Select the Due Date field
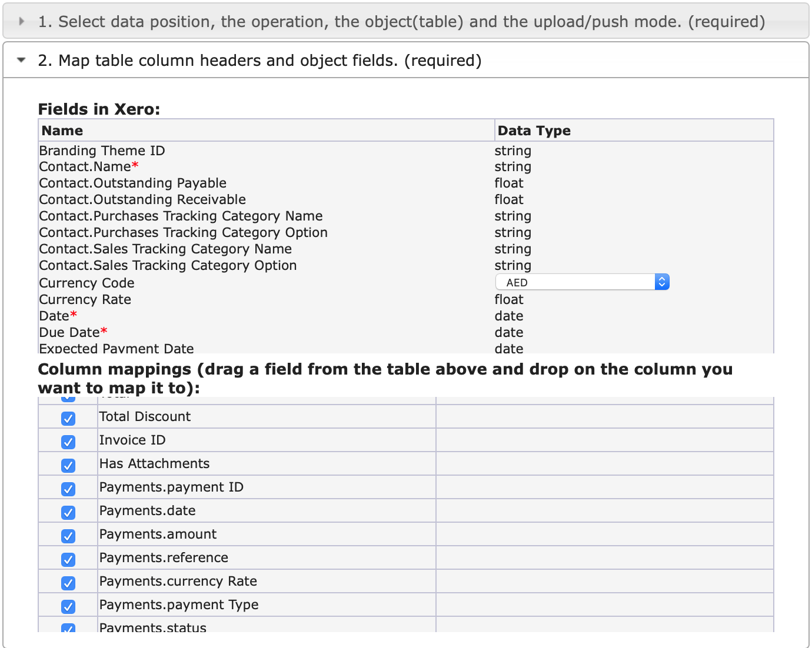812x648 pixels. pos(73,333)
